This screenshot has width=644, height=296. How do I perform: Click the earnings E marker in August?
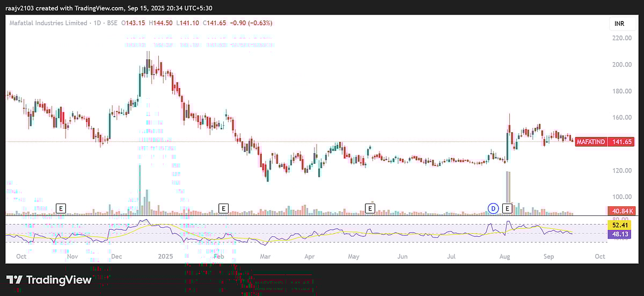point(506,208)
